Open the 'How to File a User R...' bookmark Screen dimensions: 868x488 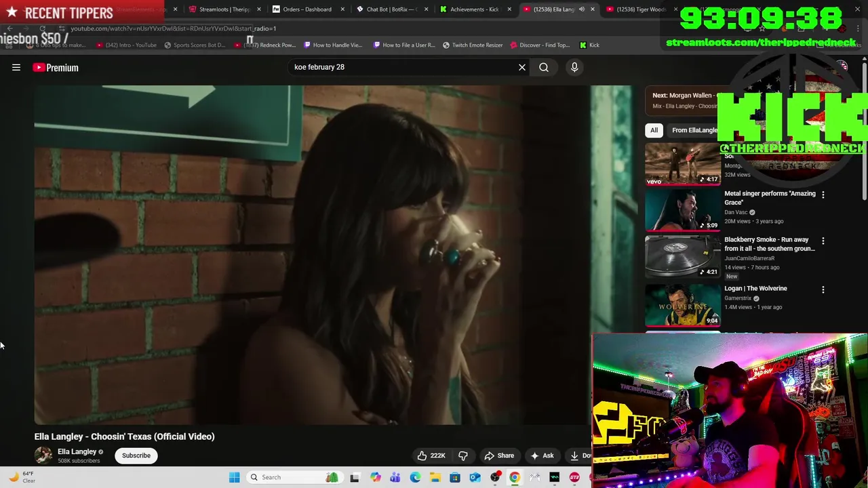click(x=404, y=45)
